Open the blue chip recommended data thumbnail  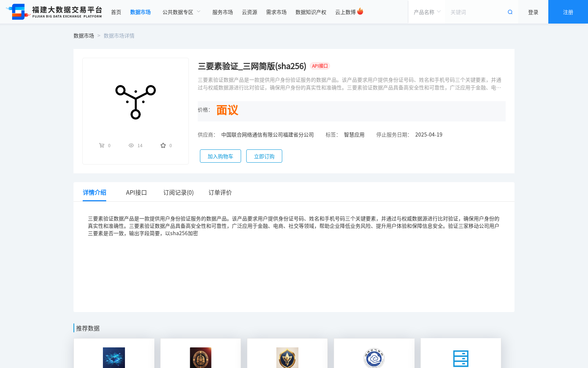point(114,358)
